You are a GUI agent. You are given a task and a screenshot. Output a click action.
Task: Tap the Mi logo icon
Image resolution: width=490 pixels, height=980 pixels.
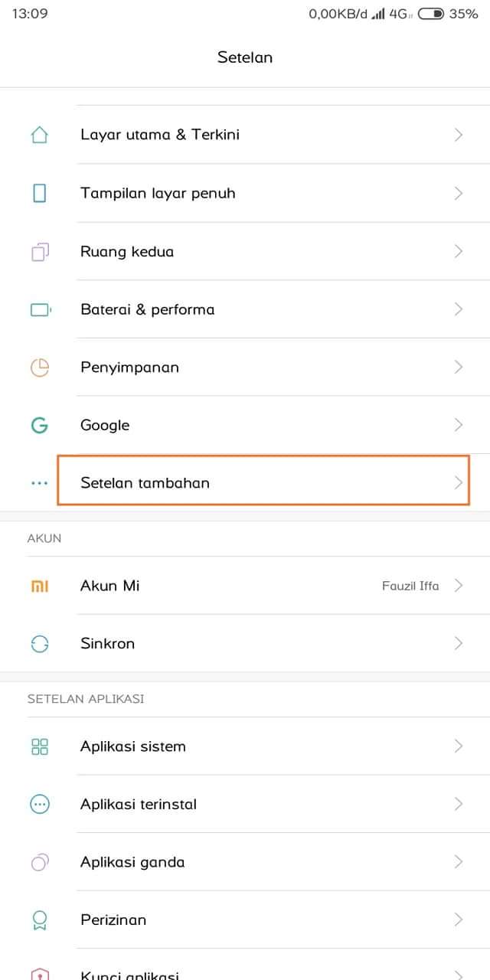(x=39, y=586)
